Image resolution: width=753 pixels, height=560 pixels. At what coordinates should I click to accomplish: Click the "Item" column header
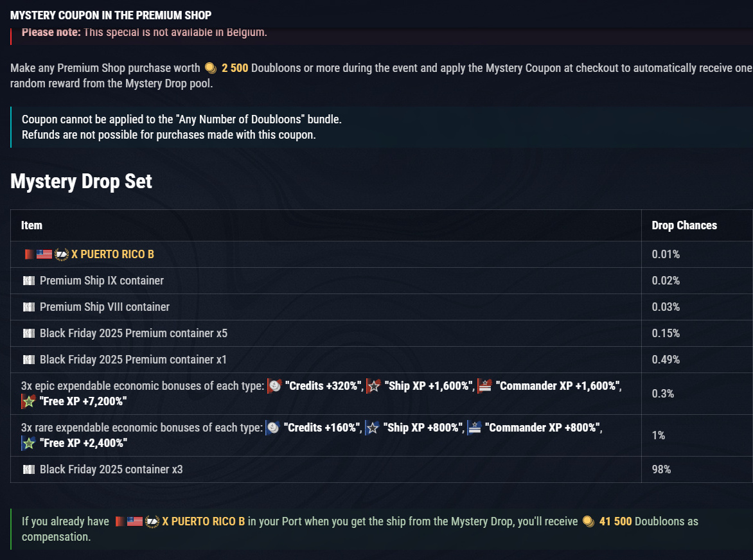31,225
